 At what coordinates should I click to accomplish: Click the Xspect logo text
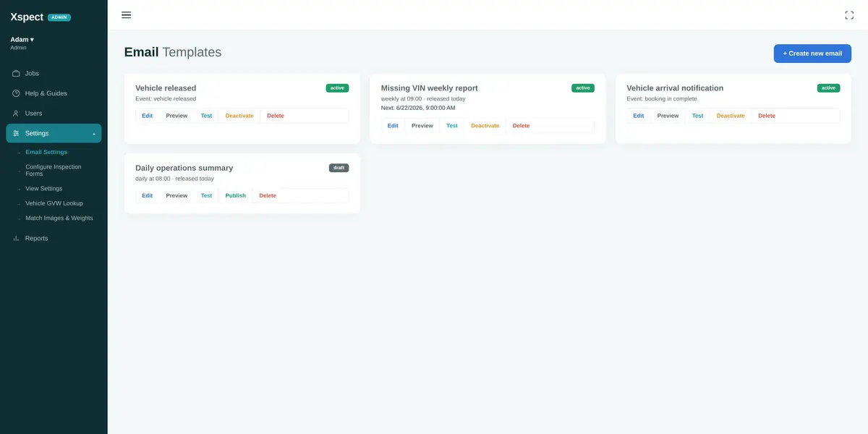coord(27,17)
